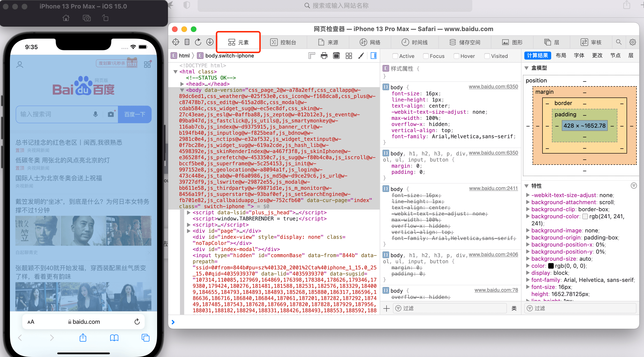Open the inspector search magnifier icon

[619, 42]
